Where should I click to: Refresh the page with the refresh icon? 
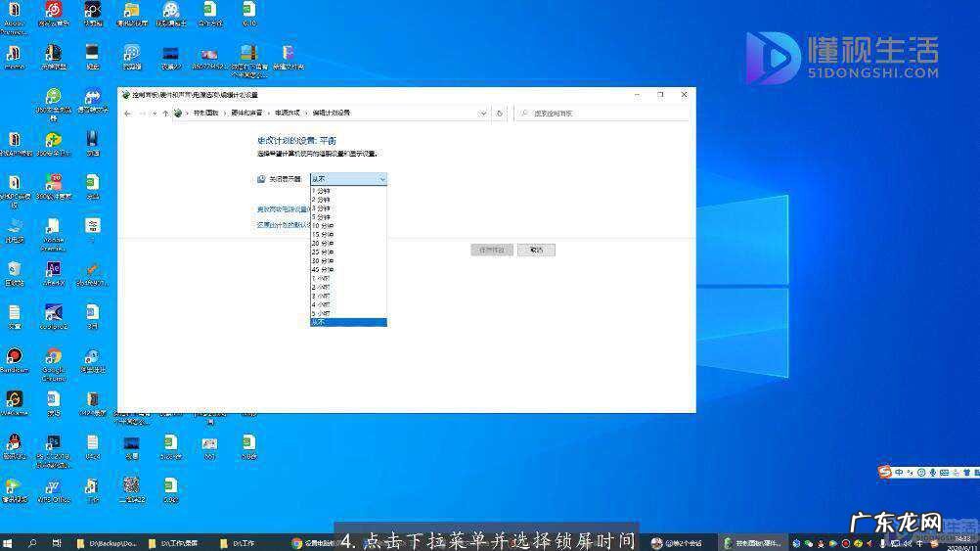499,114
